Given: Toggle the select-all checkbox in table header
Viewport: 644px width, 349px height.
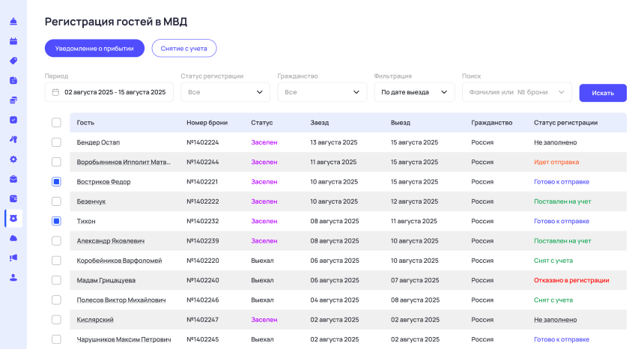Looking at the screenshot, I should coord(56,123).
